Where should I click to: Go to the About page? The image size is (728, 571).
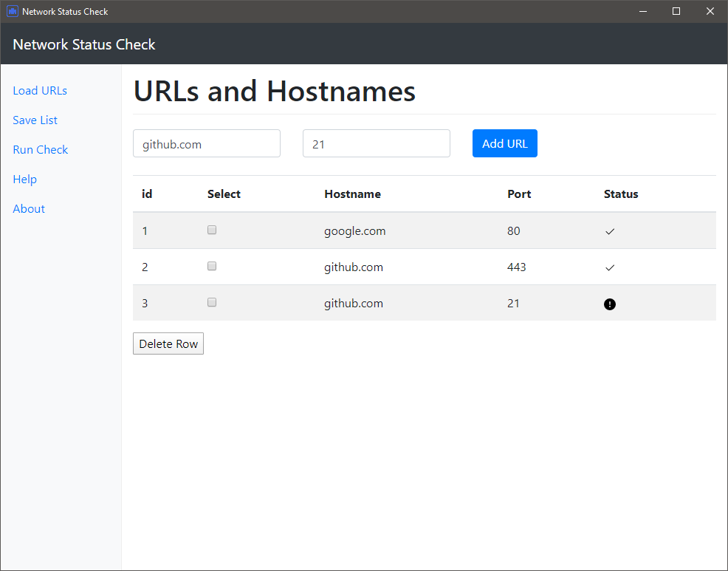tap(29, 208)
